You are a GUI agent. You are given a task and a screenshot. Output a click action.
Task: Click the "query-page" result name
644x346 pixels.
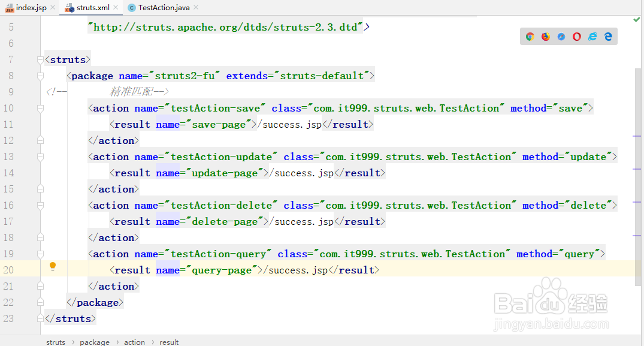[x=222, y=270]
